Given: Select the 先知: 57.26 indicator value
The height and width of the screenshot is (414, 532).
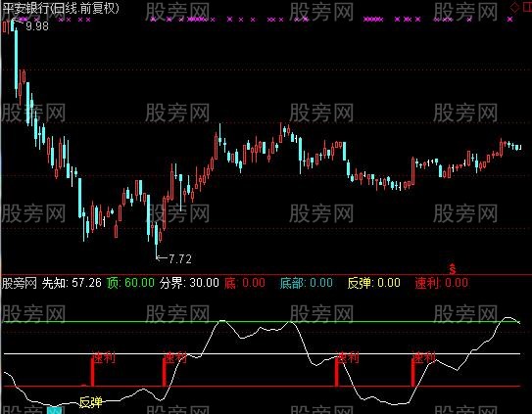Looking at the screenshot, I should (x=72, y=283).
